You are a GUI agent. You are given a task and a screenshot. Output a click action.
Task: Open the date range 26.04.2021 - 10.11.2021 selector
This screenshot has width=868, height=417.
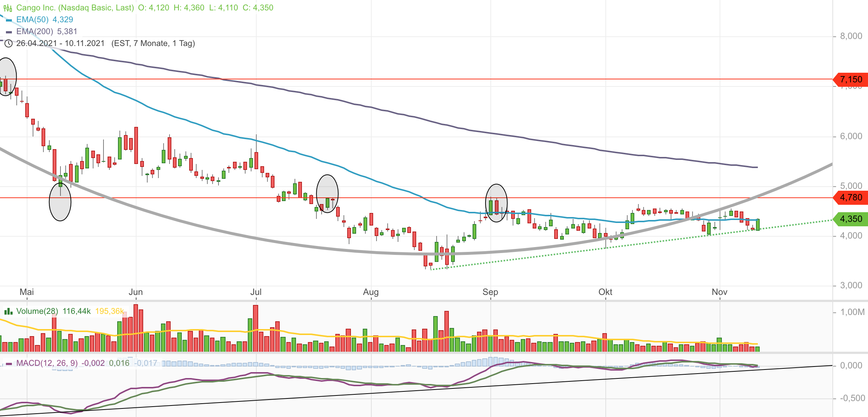click(60, 43)
